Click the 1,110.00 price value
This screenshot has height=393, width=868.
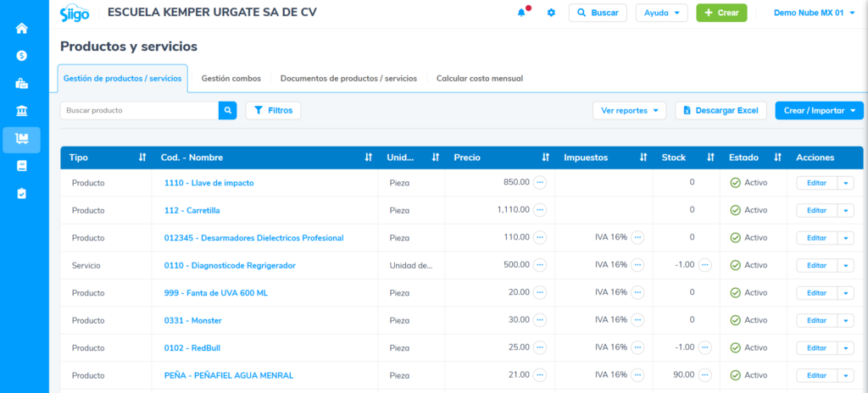[513, 210]
